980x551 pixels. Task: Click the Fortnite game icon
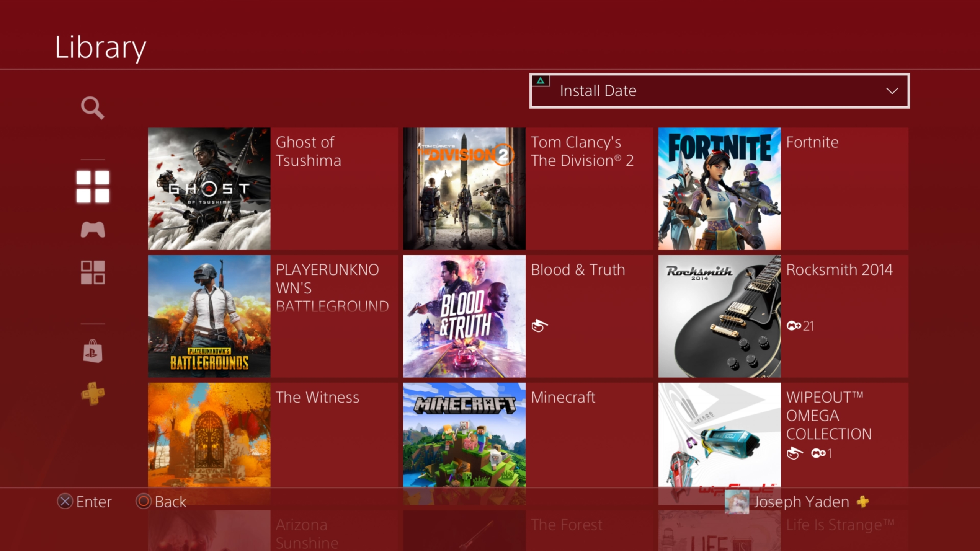(x=720, y=188)
